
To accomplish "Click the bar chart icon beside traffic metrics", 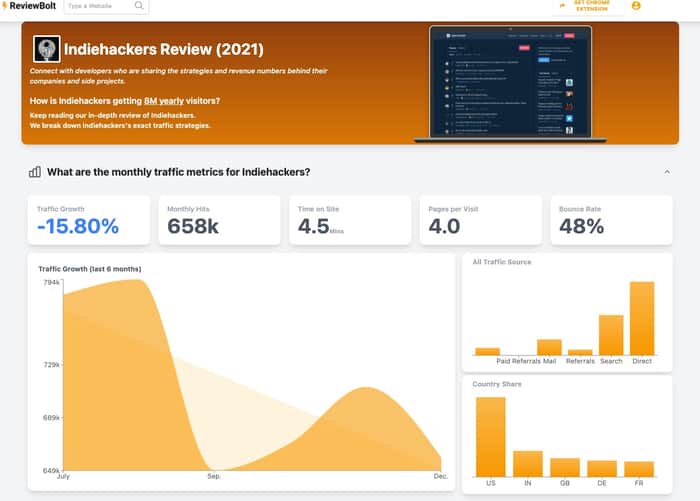I will pyautogui.click(x=35, y=172).
